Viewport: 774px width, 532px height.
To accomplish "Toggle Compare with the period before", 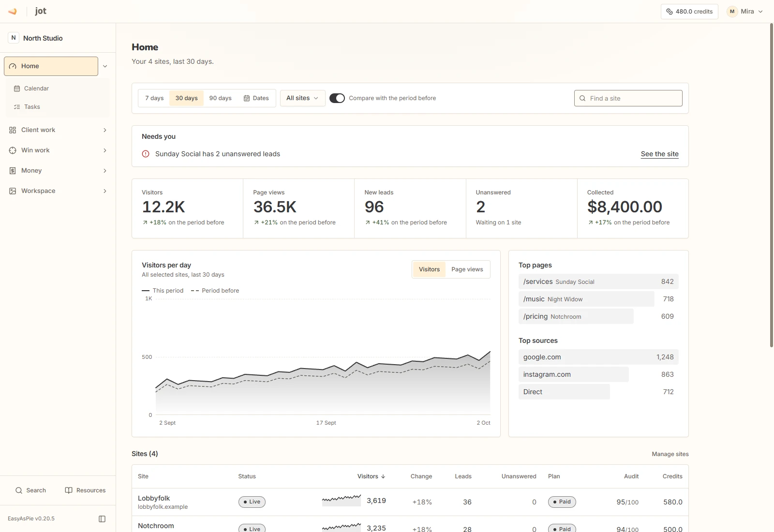I will coord(337,98).
